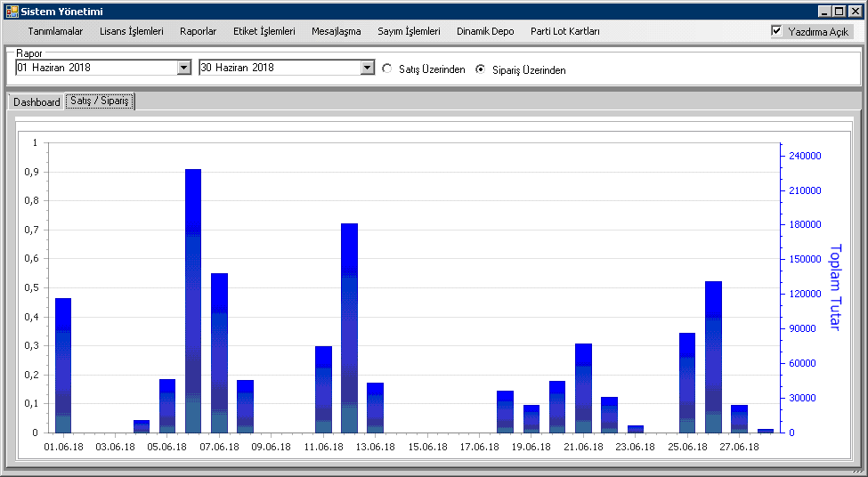
Task: Open the Dinamik Depo menu
Action: pos(485,31)
